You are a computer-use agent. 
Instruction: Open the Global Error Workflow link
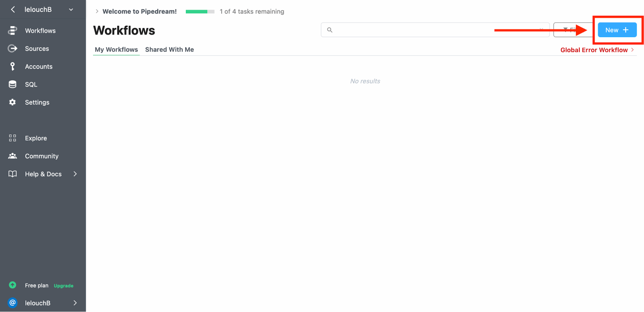[x=597, y=50]
